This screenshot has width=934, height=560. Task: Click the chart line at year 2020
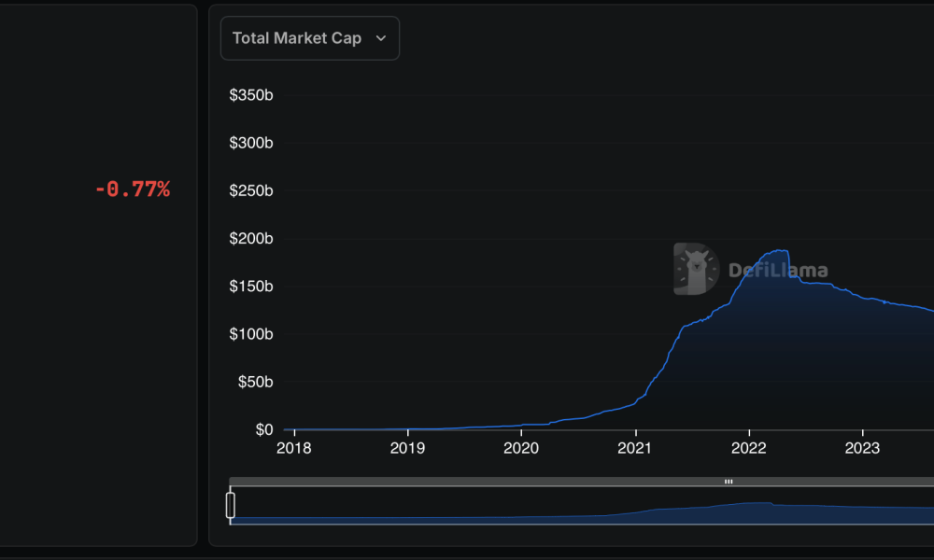click(x=521, y=423)
